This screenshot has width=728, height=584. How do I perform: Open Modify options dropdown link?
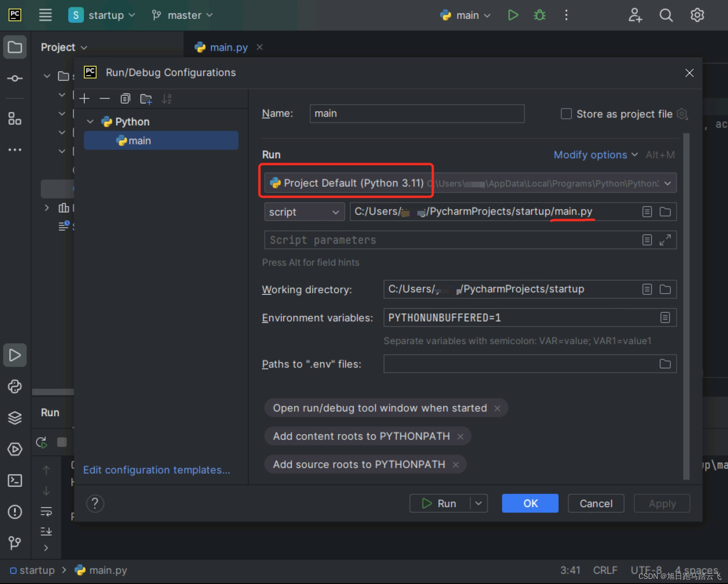[x=595, y=155]
